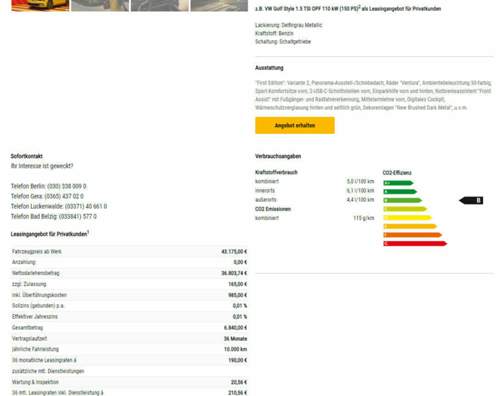Select the second gallery thumbnail
The image size is (500, 396).
[x=100, y=5]
